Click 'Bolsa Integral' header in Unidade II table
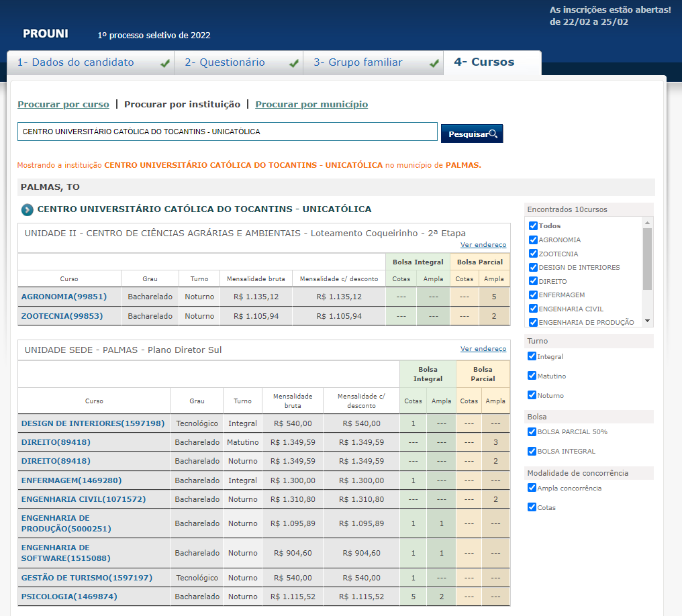682x616 pixels. pos(418,262)
